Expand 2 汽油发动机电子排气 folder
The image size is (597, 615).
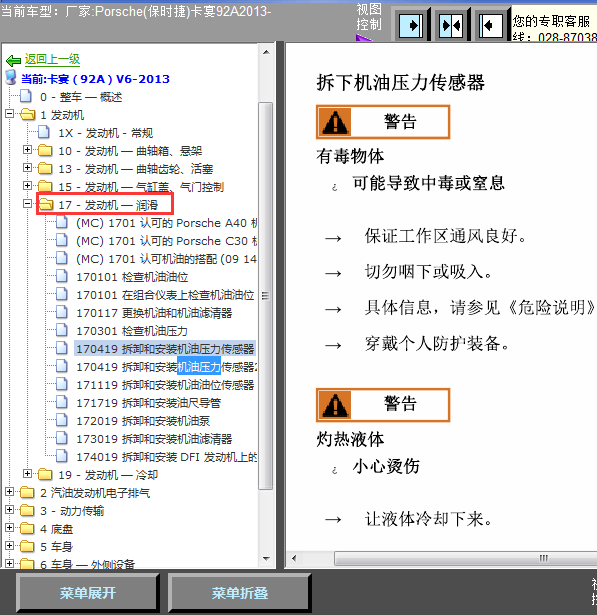point(9,491)
